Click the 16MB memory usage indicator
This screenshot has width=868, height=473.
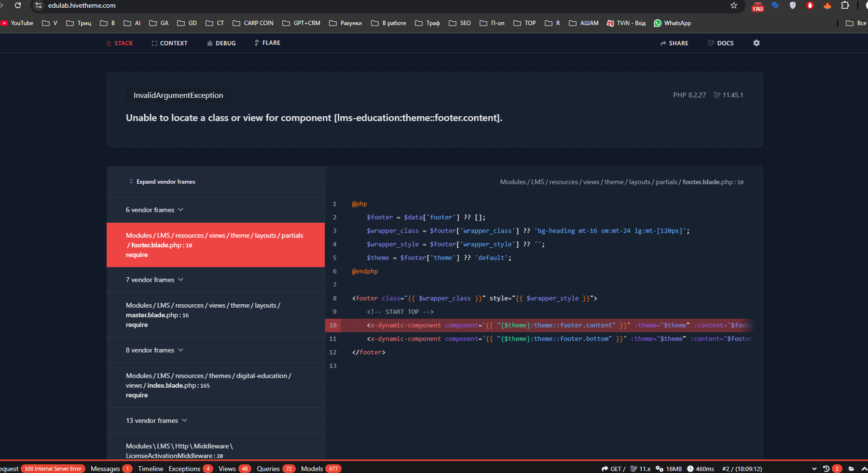pos(669,469)
